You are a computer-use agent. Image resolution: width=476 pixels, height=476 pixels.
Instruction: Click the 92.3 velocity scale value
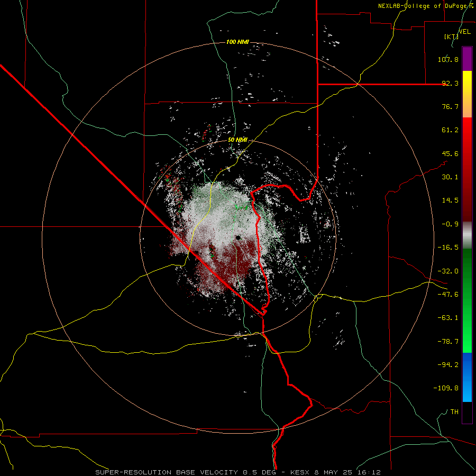point(450,83)
